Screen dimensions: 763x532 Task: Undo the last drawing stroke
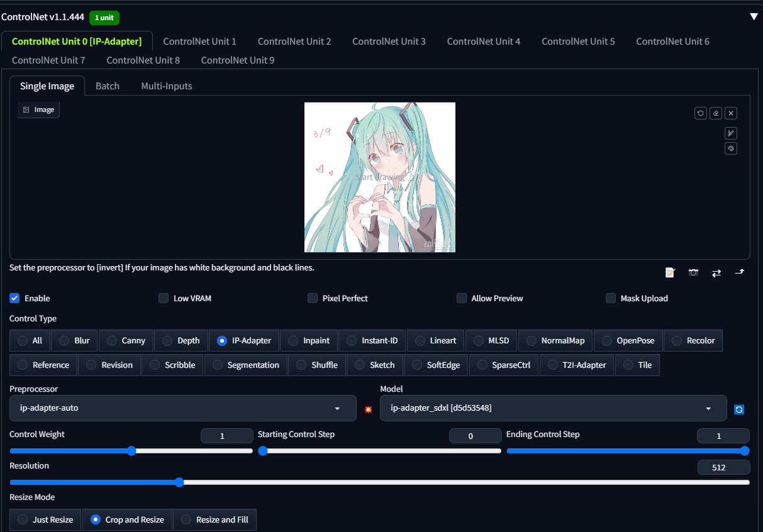click(700, 113)
